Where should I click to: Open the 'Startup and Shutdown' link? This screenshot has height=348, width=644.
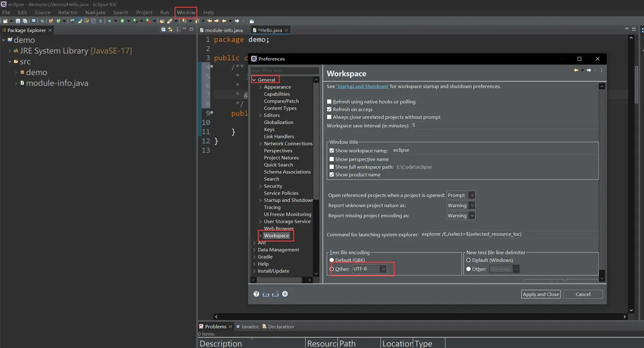click(362, 87)
